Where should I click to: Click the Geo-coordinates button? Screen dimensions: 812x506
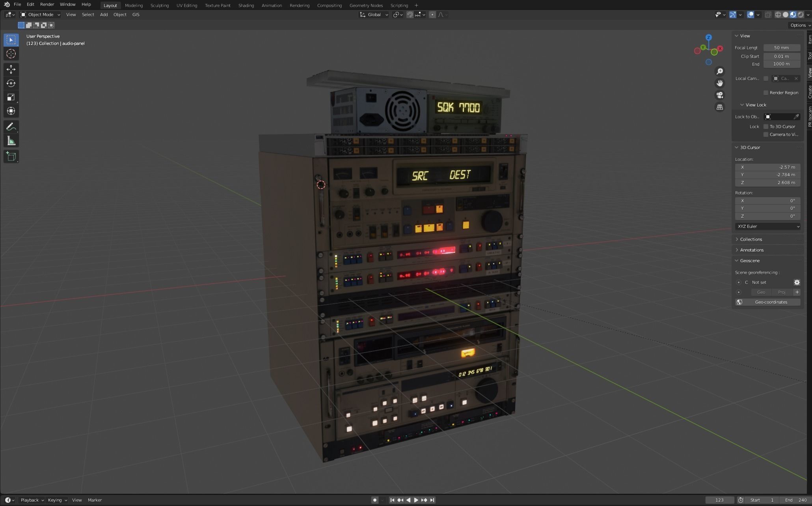click(x=771, y=302)
